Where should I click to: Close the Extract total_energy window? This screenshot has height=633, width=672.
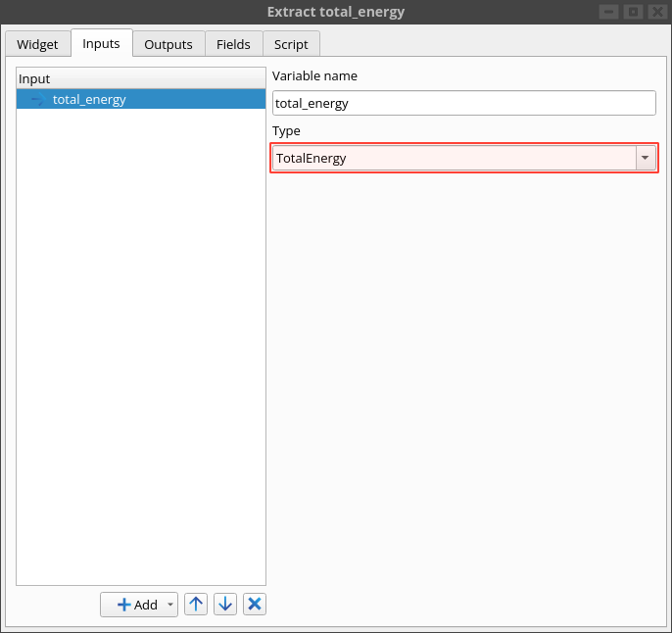[657, 12]
